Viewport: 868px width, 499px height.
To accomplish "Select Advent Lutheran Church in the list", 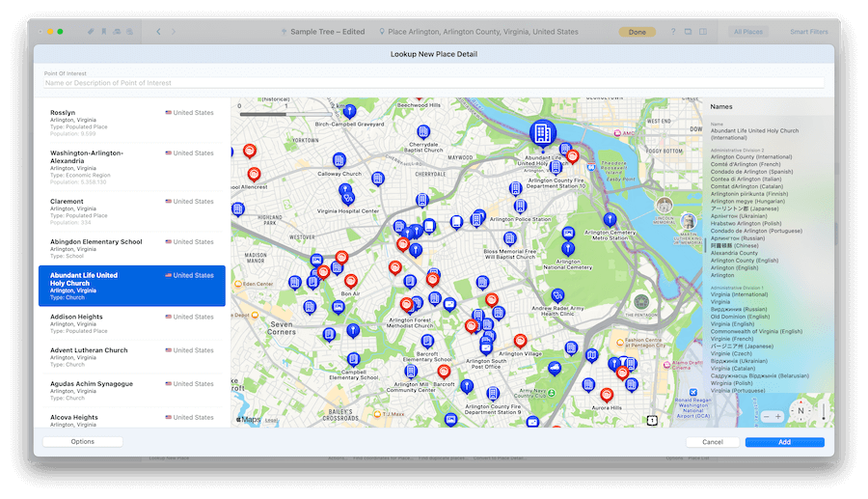I will click(132, 357).
